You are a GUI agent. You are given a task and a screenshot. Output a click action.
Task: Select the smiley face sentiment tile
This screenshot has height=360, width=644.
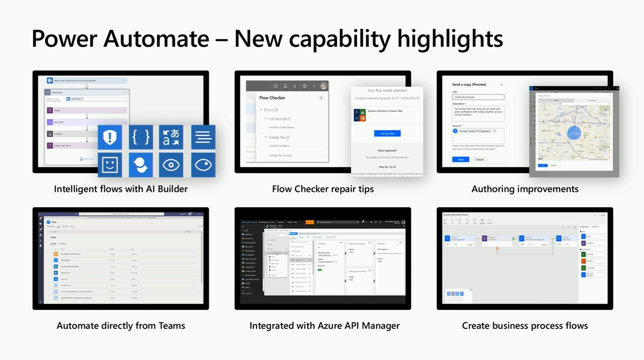(x=110, y=165)
